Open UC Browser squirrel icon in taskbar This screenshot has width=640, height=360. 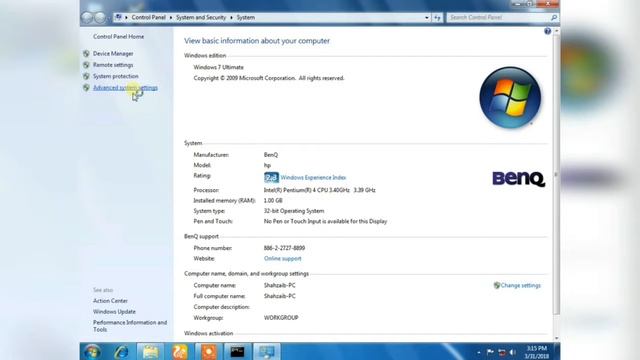pos(180,351)
